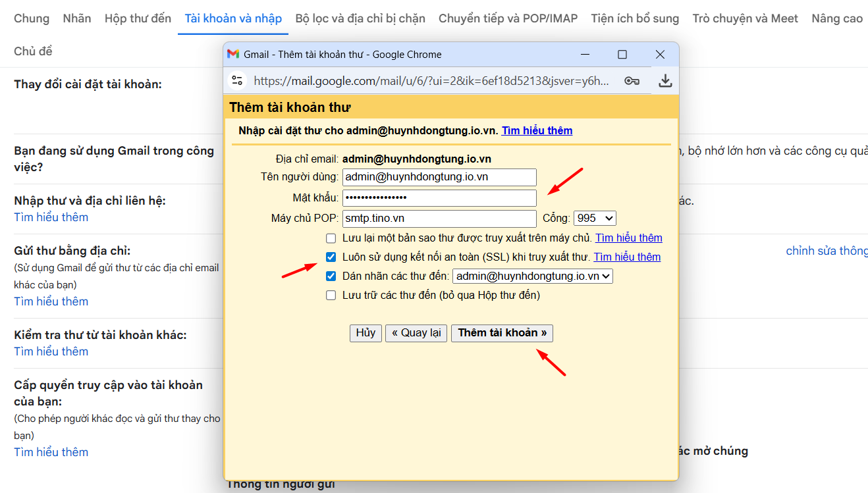The height and width of the screenshot is (493, 868).
Task: Open the Nâng cao settings tab
Action: point(837,18)
